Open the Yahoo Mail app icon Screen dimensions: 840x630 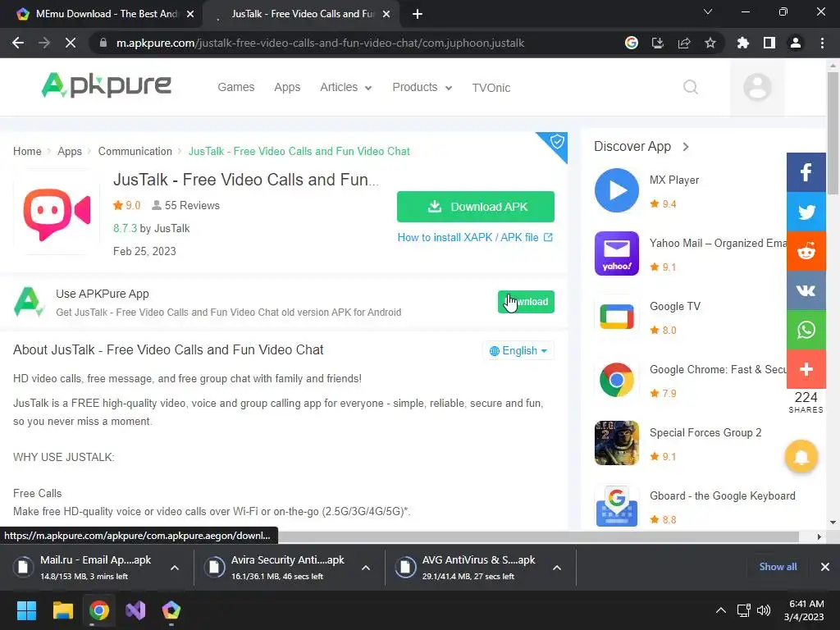(617, 253)
